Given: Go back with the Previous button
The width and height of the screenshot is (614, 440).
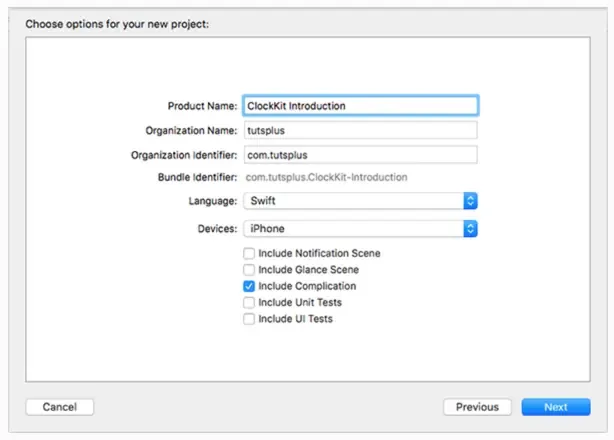Looking at the screenshot, I should [477, 407].
